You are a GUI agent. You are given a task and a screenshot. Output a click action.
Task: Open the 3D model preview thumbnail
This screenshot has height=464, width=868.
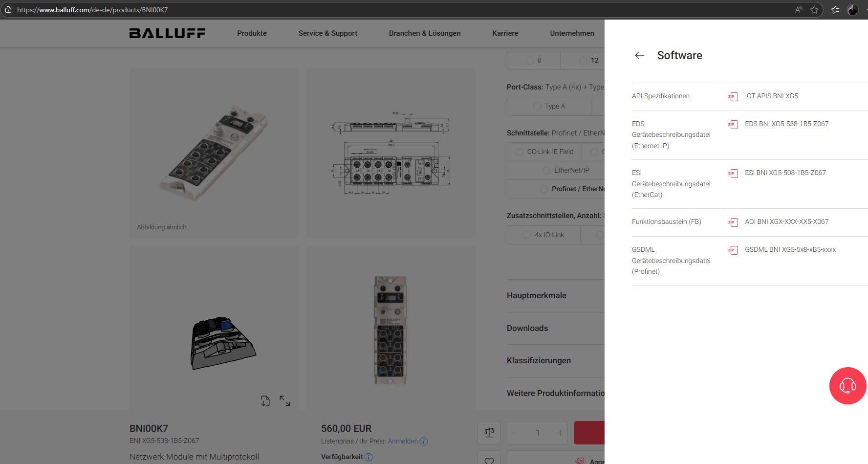pos(214,327)
